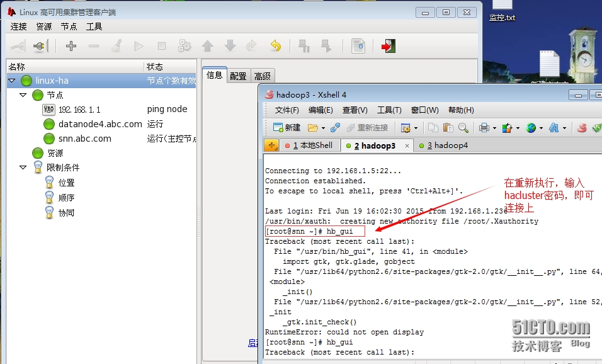
Task: Switch to the 高级 tab
Action: tap(263, 76)
